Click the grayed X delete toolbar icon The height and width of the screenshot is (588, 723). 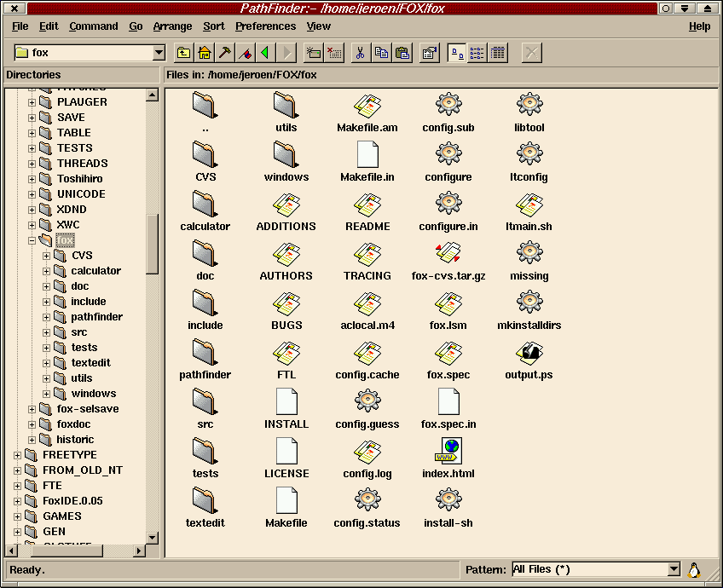coord(532,53)
